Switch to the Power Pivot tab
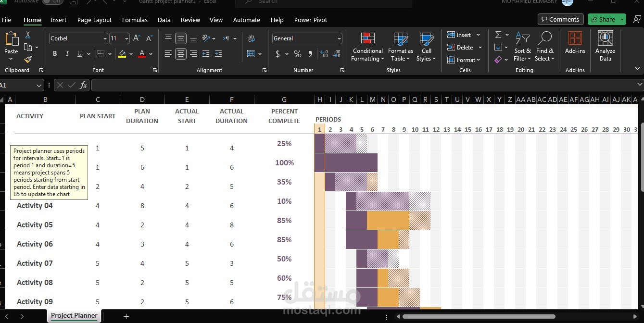The width and height of the screenshot is (644, 323). (311, 20)
